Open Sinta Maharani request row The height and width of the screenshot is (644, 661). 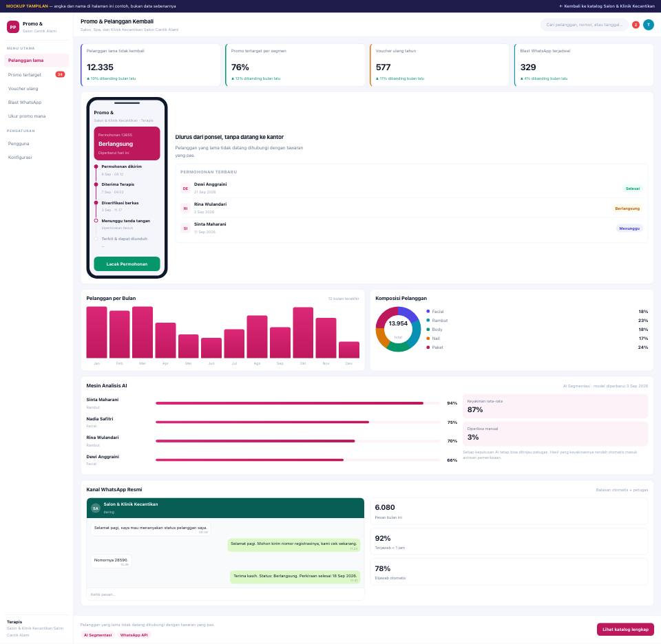pyautogui.click(x=412, y=228)
